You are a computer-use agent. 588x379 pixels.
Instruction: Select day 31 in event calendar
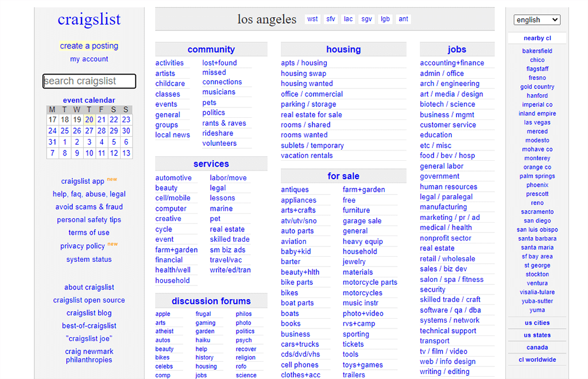[52, 142]
